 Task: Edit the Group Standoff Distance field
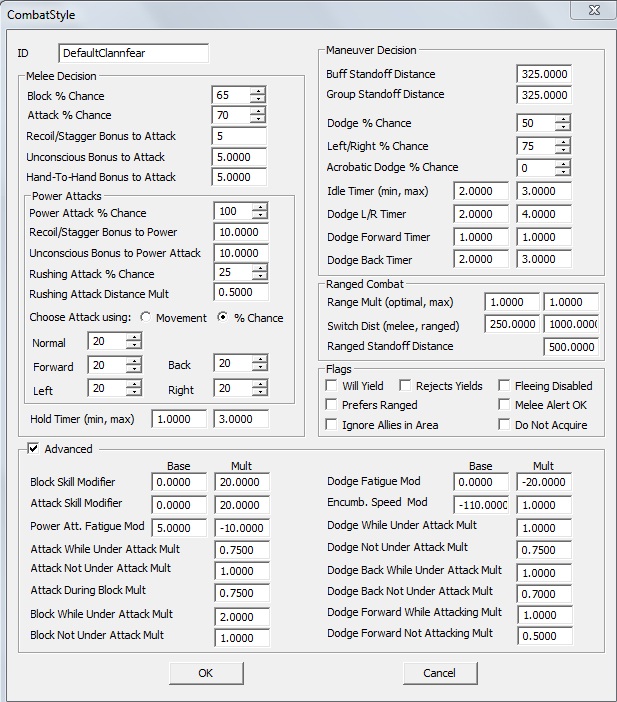(544, 95)
